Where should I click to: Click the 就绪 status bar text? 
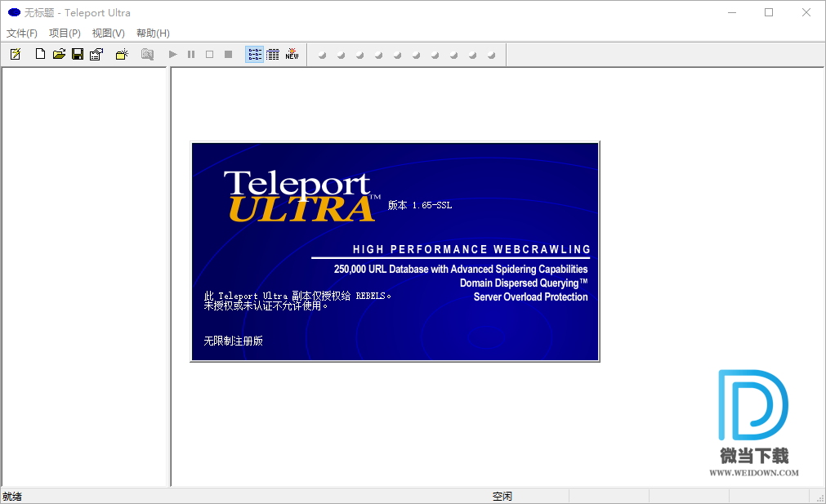(x=12, y=496)
